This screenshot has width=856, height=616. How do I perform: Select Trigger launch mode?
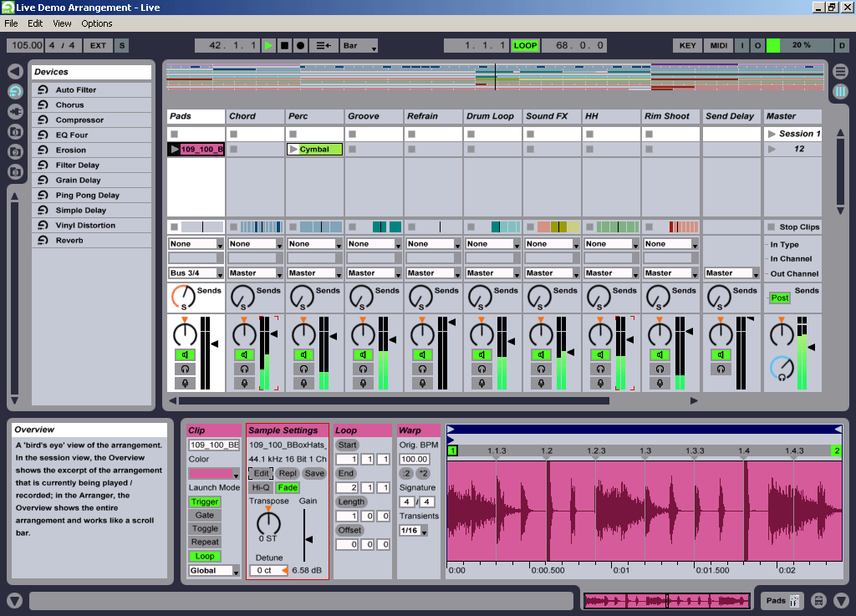pyautogui.click(x=205, y=502)
